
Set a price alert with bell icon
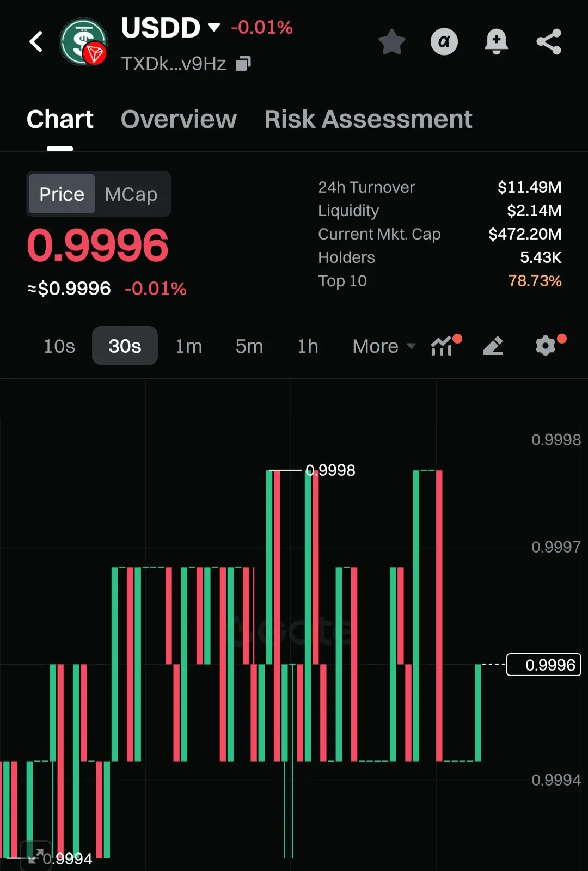click(497, 41)
